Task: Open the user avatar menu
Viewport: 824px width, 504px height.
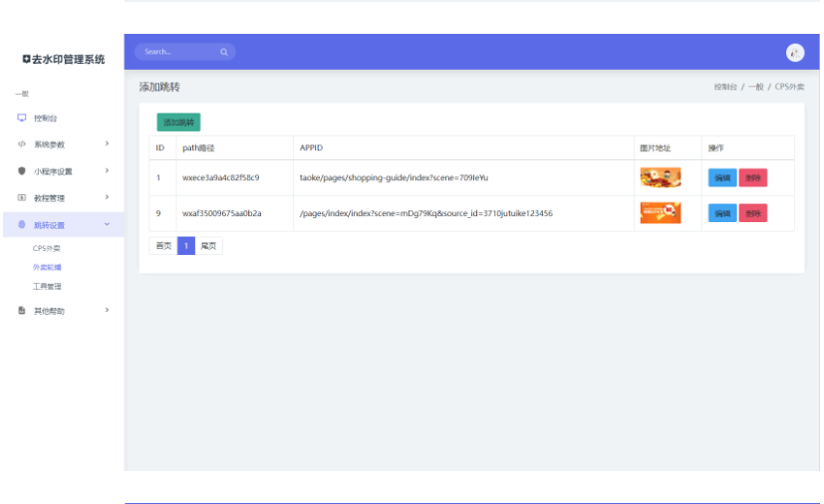Action: [794, 53]
